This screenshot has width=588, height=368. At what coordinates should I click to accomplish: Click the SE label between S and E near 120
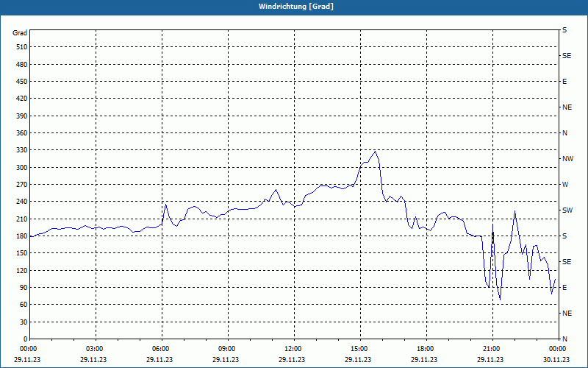tap(567, 262)
